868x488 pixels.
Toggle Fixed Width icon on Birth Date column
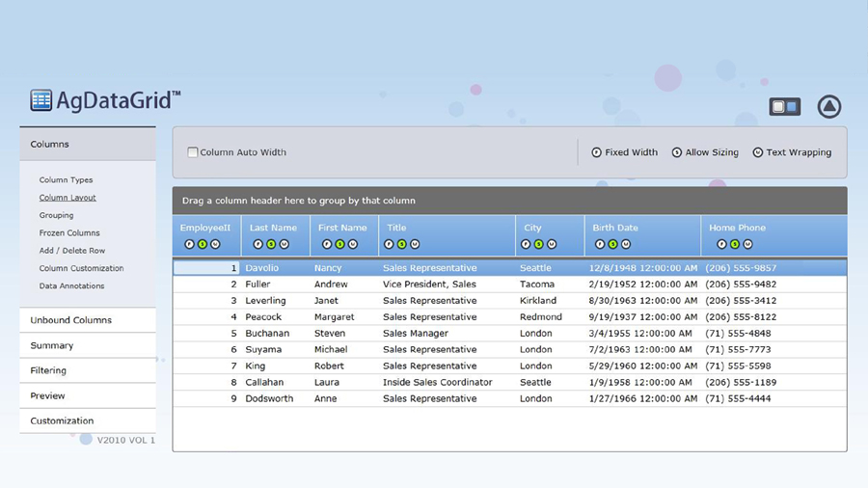coord(599,244)
